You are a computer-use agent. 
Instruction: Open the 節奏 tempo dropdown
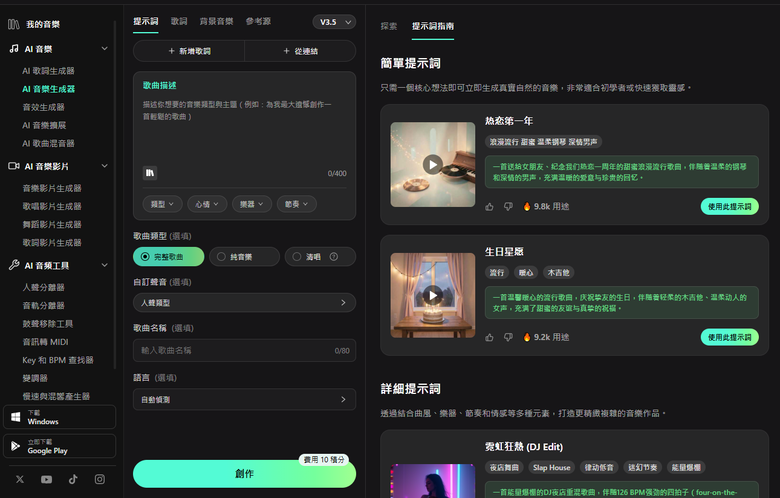point(296,204)
